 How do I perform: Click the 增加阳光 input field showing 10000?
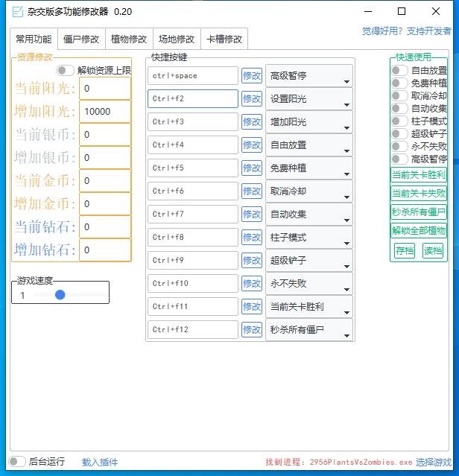tap(105, 112)
